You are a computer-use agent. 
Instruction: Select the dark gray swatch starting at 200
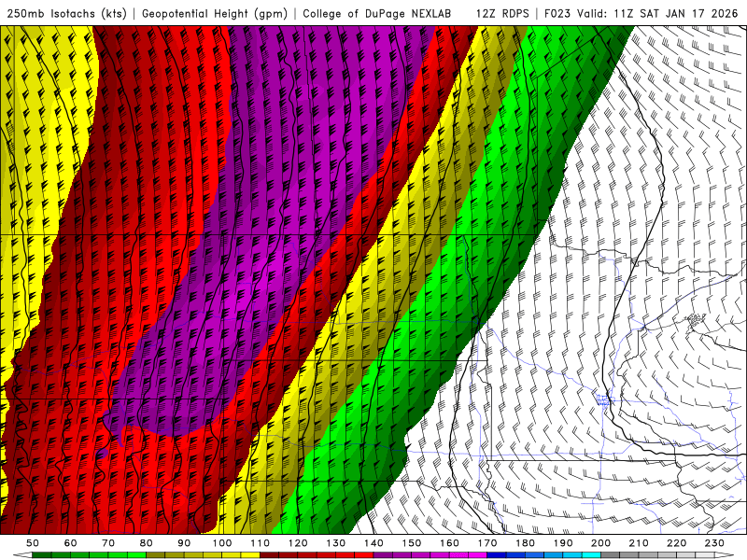pyautogui.click(x=611, y=555)
